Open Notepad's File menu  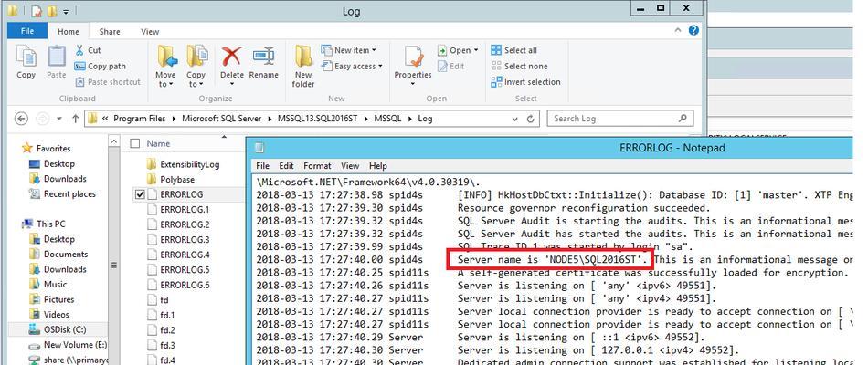point(262,165)
